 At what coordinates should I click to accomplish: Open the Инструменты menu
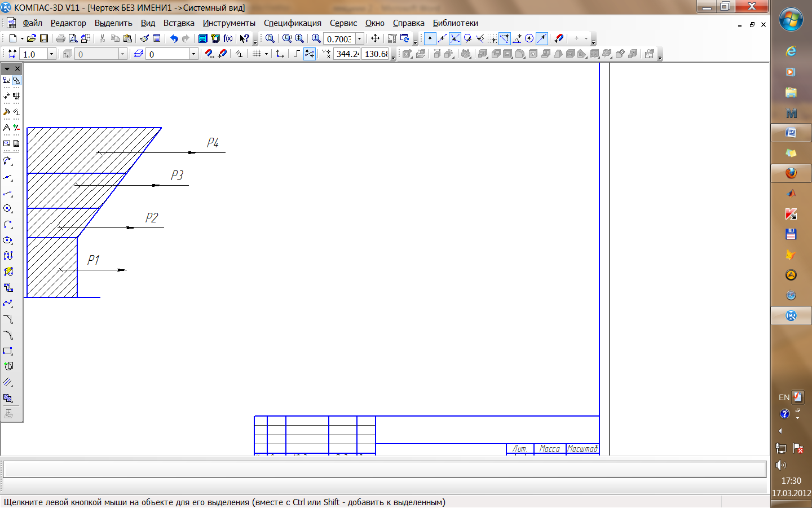pyautogui.click(x=229, y=23)
